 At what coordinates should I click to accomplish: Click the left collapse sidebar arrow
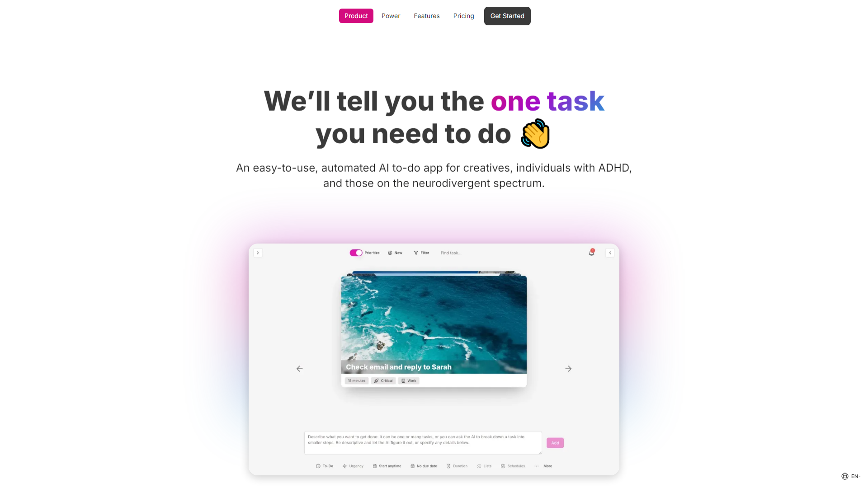258,252
